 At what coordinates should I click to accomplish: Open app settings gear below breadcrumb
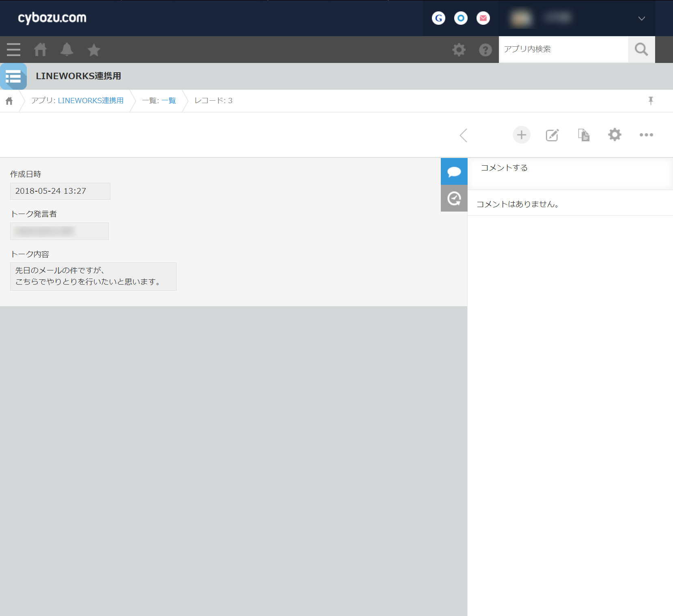(615, 135)
